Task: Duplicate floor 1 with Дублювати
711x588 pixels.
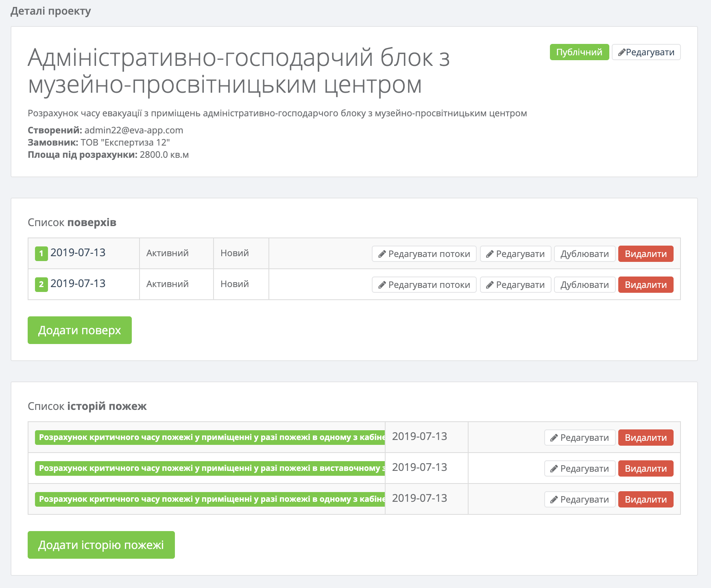Action: coord(585,254)
